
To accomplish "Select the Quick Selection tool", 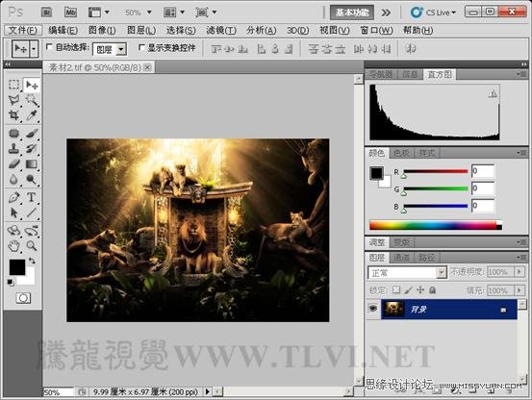I will pos(32,100).
